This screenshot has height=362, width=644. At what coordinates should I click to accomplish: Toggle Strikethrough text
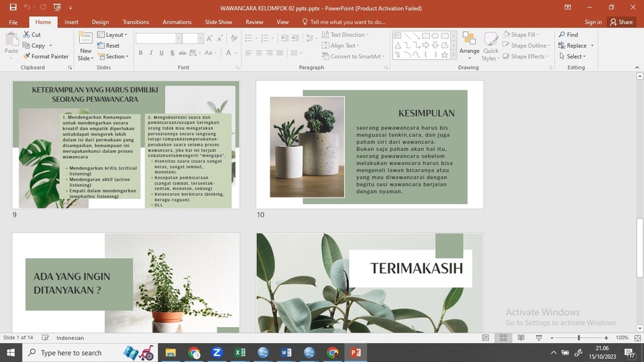point(182,52)
